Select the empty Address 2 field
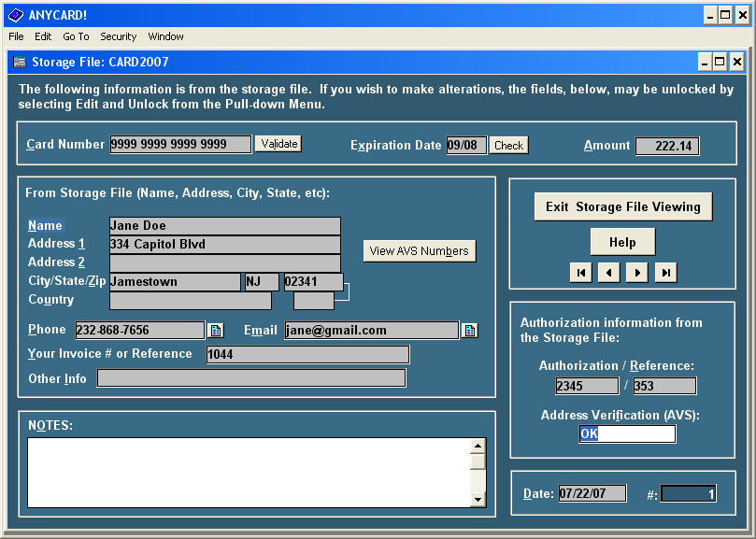The image size is (756, 539). pyautogui.click(x=225, y=263)
